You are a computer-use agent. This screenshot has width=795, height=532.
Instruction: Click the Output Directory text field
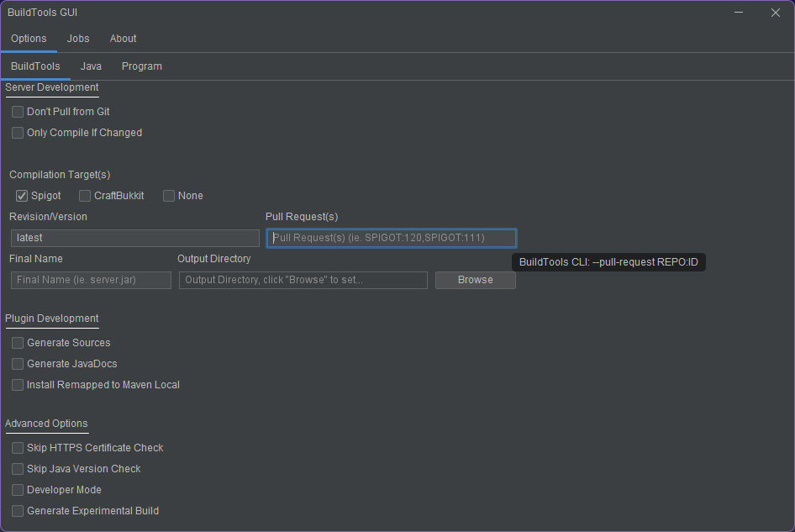[303, 280]
